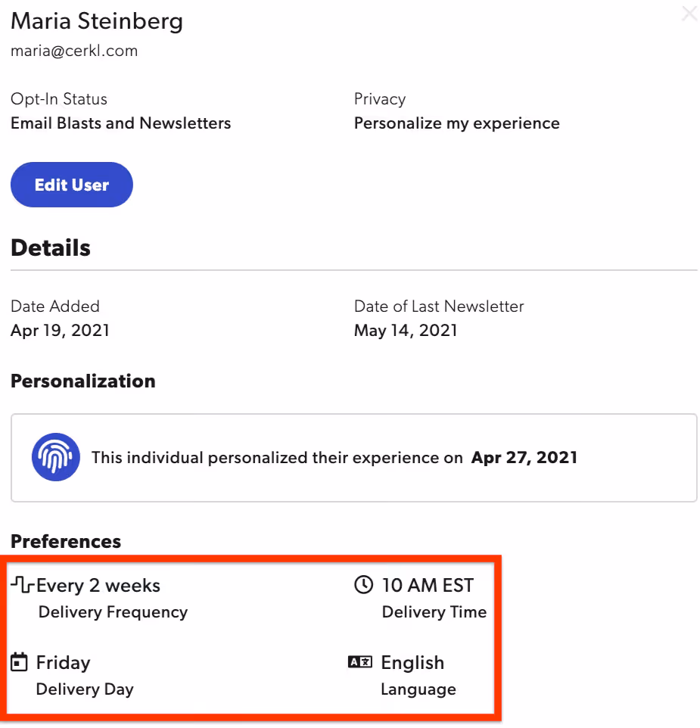Click the Date Added value Apr 19, 2021
This screenshot has width=700, height=728.
60,331
